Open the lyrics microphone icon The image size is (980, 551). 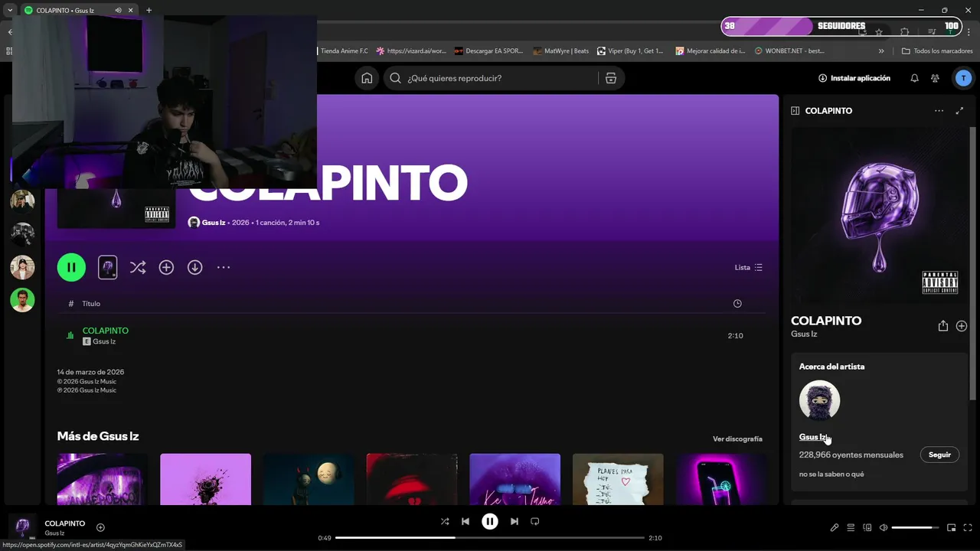(835, 527)
